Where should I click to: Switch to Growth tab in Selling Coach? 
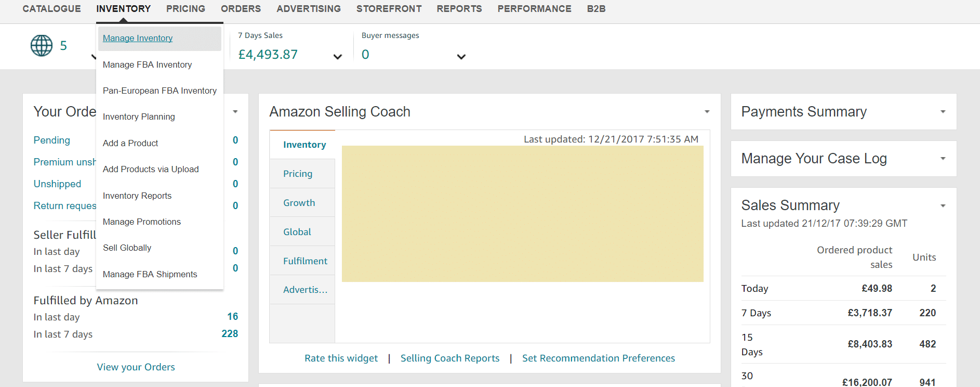click(x=302, y=203)
